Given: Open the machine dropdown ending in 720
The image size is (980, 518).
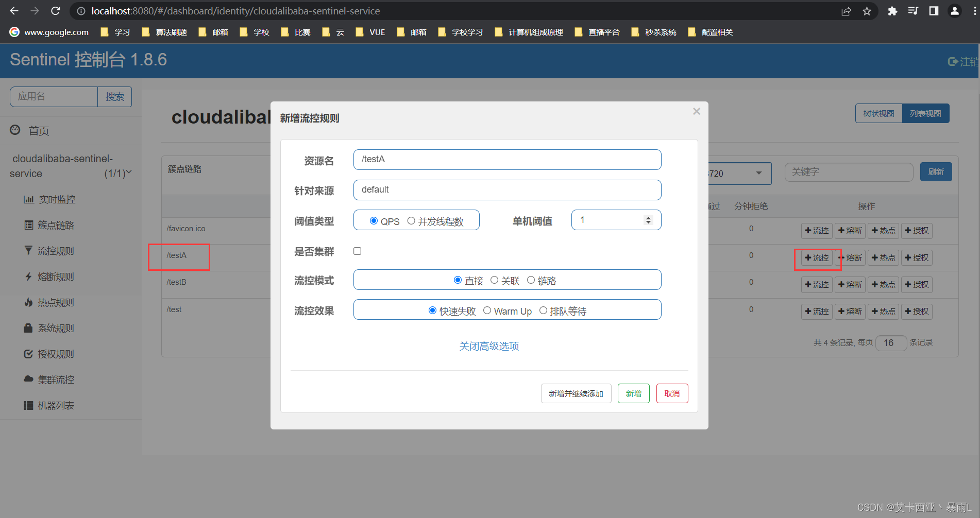Looking at the screenshot, I should [740, 174].
